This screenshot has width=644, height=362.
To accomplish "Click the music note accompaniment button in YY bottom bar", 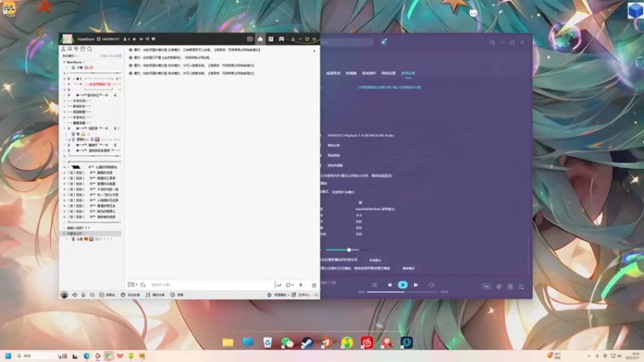I will (155, 294).
